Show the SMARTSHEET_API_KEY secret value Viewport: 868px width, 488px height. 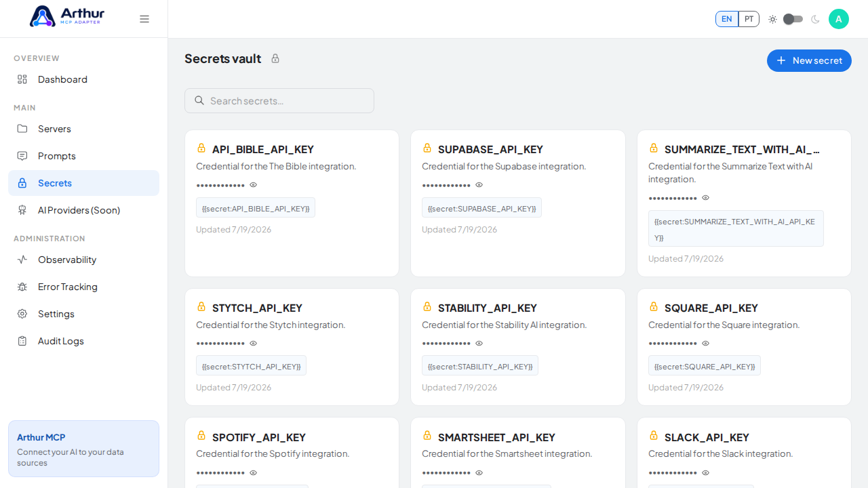[x=479, y=472]
